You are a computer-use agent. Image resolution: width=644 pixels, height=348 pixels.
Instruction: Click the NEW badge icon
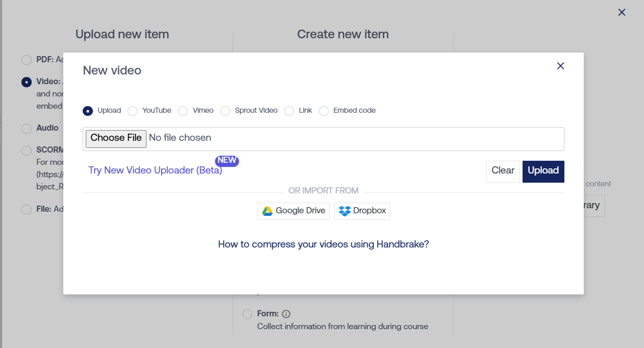tap(227, 160)
